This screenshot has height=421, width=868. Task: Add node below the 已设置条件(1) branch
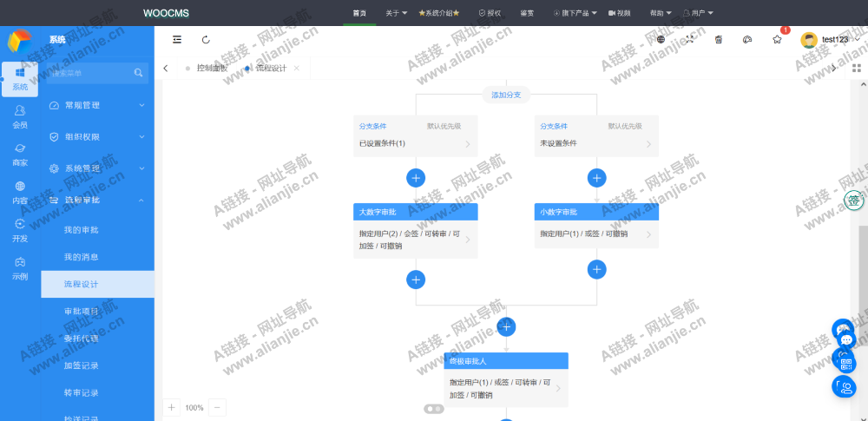click(416, 178)
